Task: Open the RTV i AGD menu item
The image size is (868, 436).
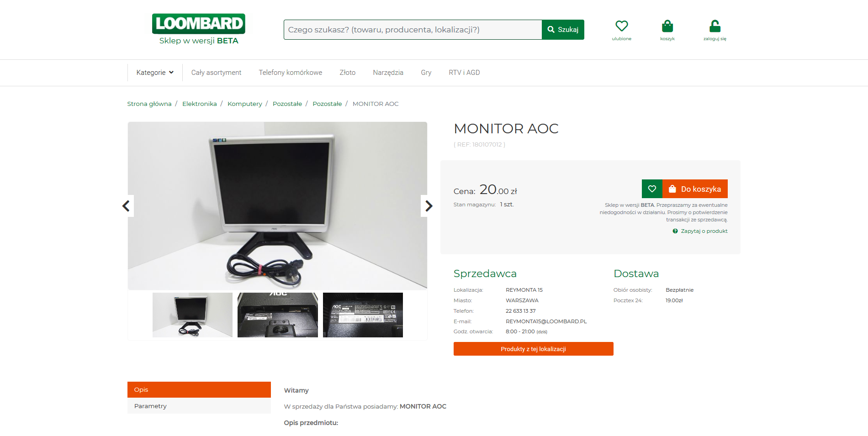Action: (464, 73)
